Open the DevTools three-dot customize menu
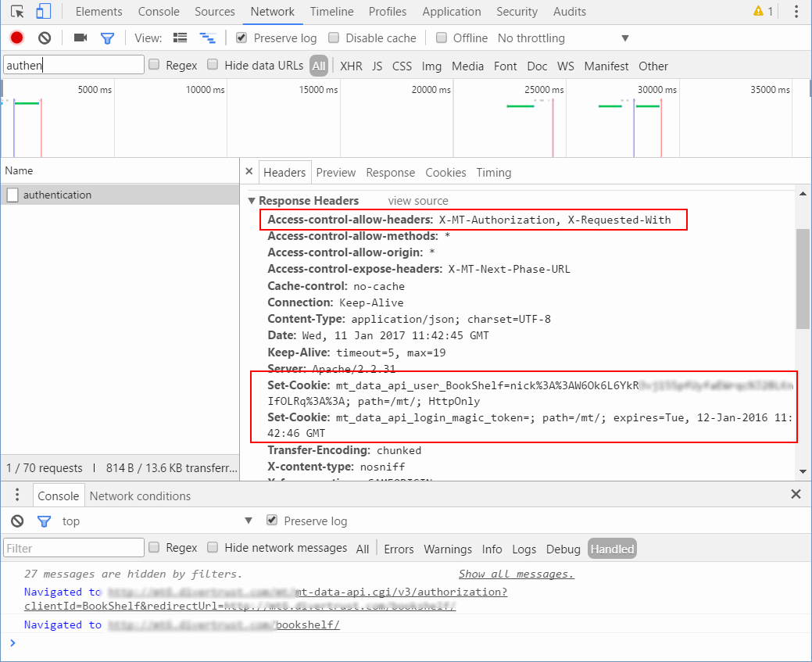This screenshot has height=662, width=812. [x=796, y=11]
